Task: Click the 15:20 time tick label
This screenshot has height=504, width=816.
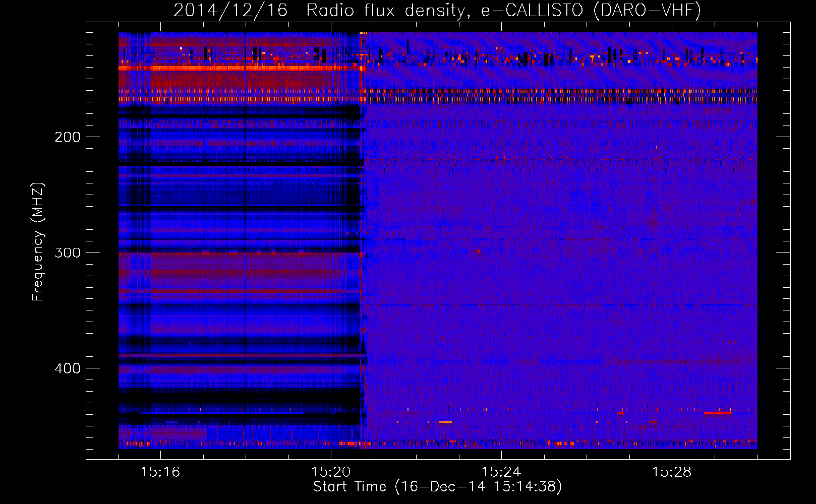Action: coord(331,472)
